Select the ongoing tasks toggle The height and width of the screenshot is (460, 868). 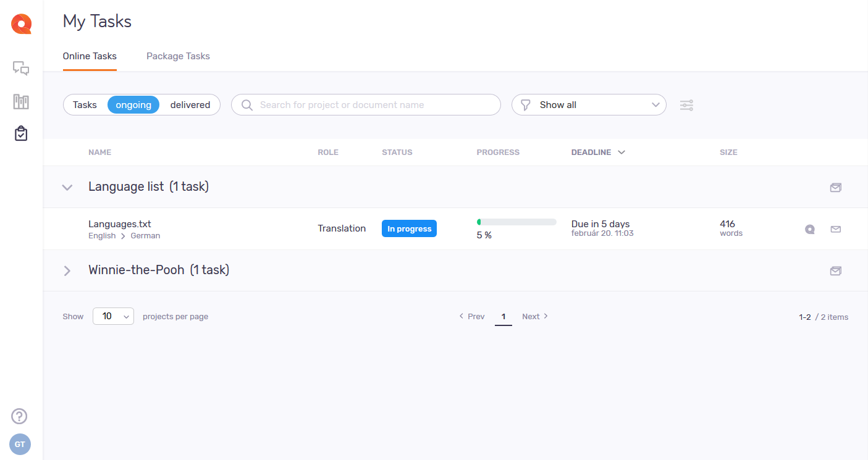coord(133,105)
